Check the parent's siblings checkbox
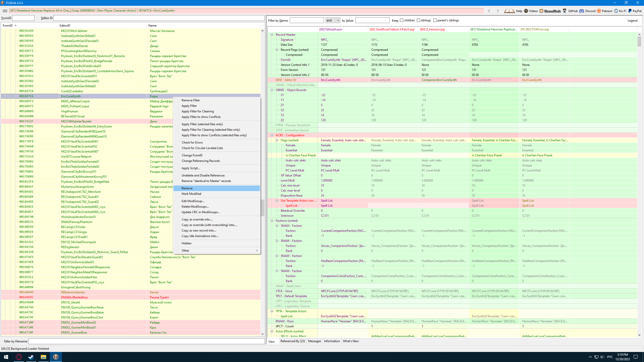 coord(435,20)
